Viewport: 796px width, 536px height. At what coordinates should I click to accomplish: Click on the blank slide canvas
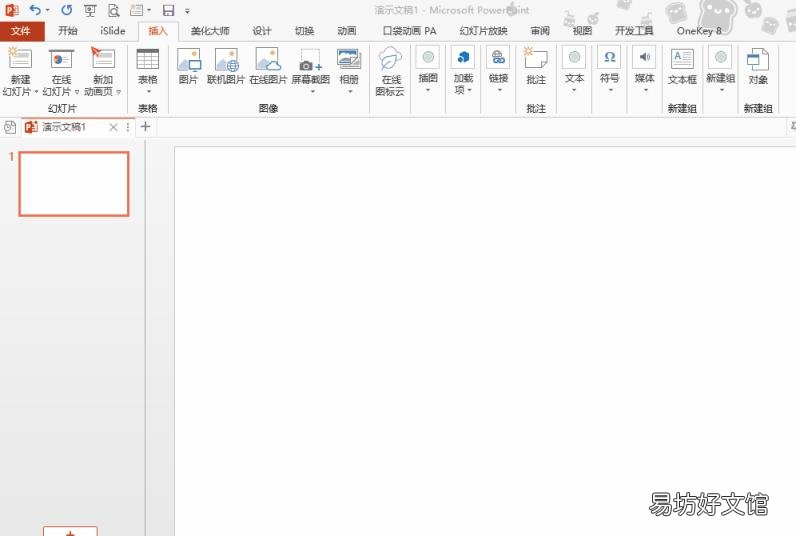[x=485, y=340]
